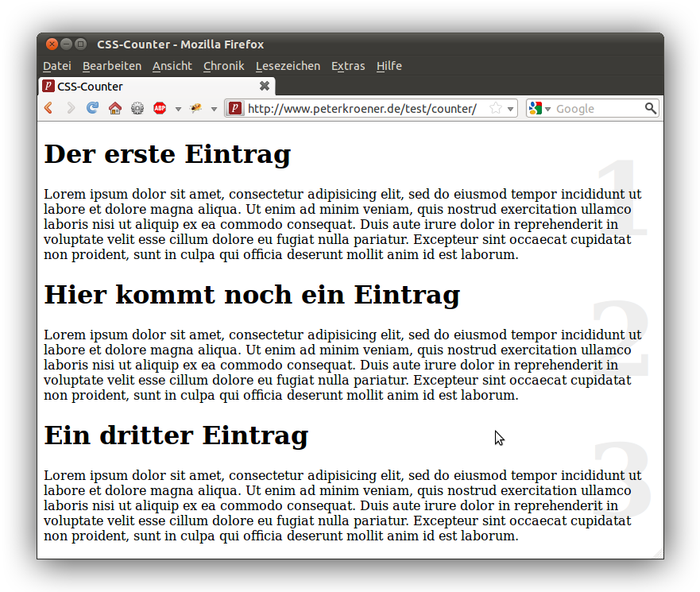Open the Ansicht menu

point(172,66)
